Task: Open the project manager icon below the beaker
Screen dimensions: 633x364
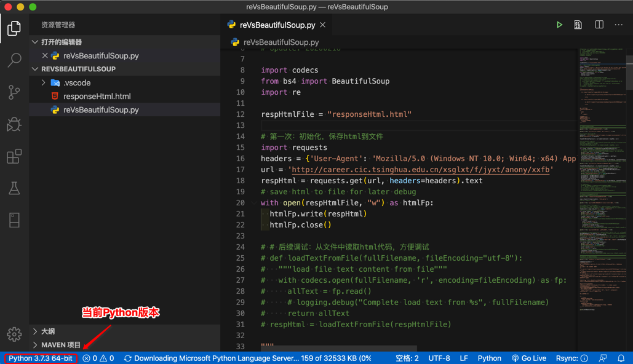Action: (14, 220)
